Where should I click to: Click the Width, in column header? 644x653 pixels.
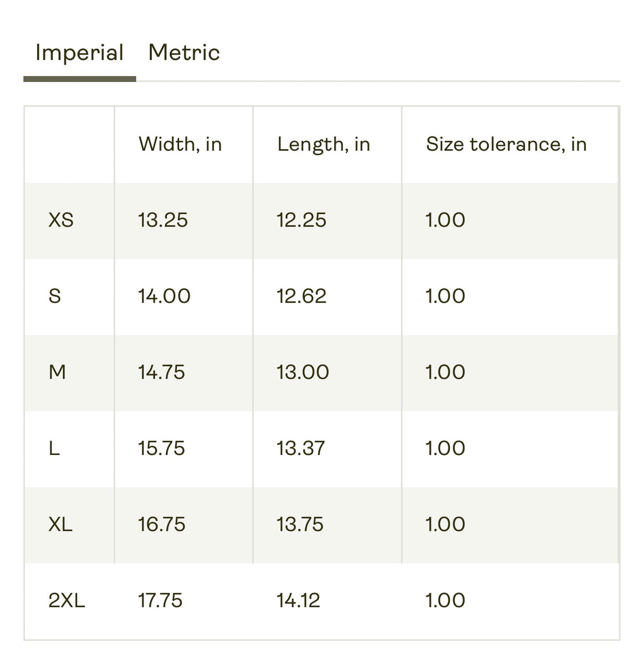coord(180,144)
